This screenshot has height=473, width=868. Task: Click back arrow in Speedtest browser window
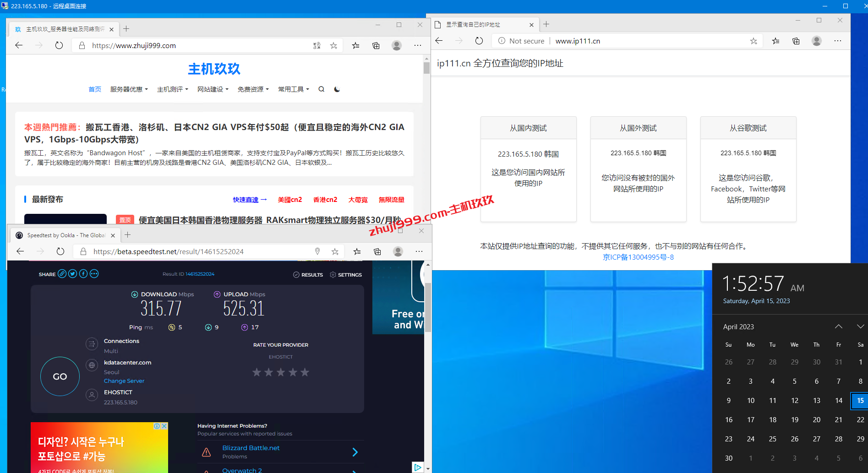coord(20,251)
